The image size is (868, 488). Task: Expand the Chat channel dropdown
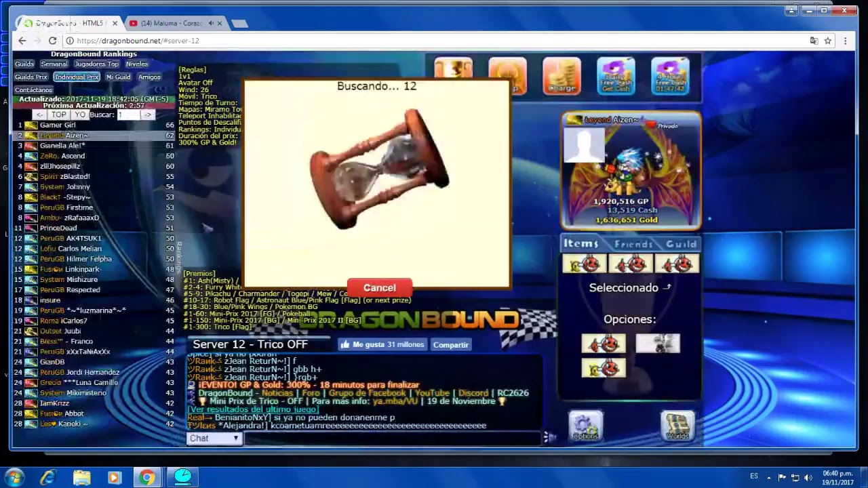214,439
